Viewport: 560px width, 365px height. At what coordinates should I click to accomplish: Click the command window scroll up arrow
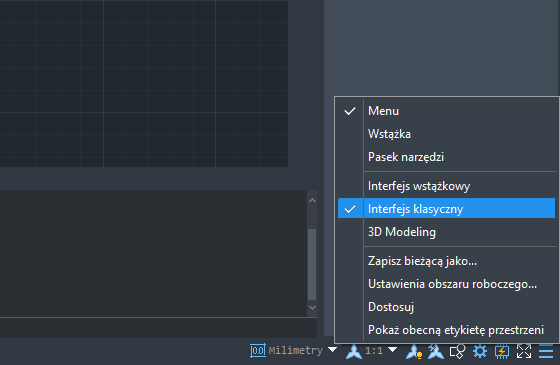(312, 200)
